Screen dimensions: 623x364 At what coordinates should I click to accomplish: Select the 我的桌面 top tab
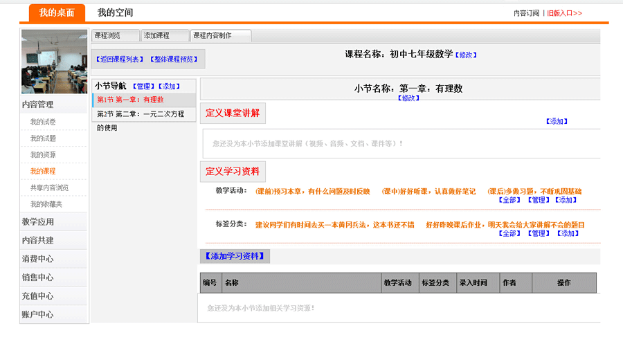(x=57, y=13)
